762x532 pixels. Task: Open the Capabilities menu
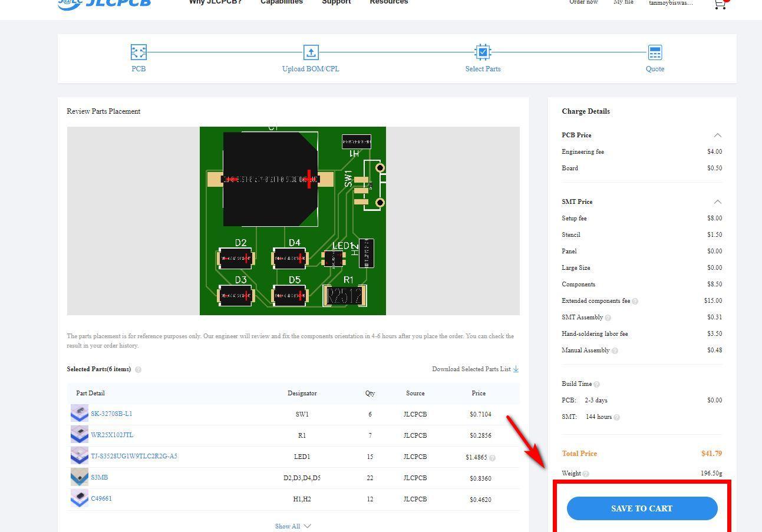282,2
